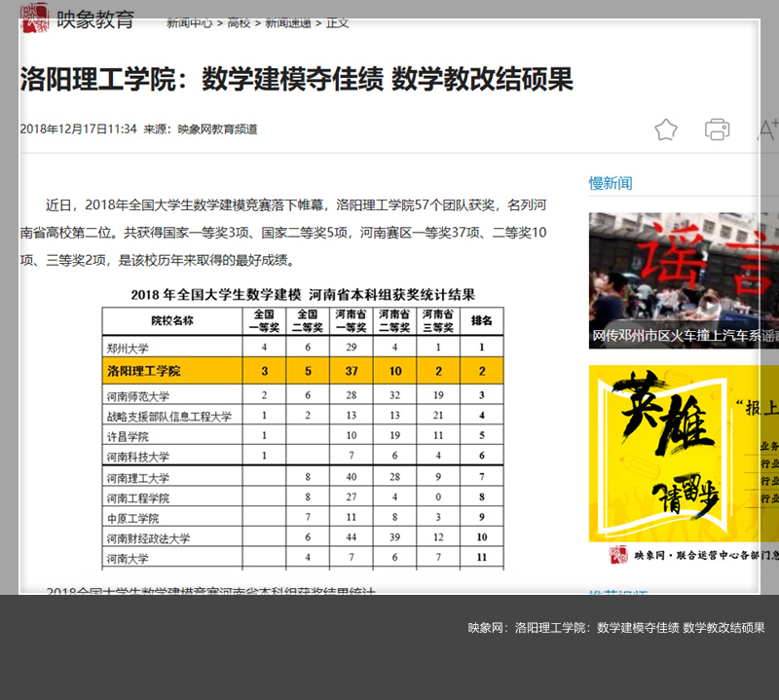
Task: Select the 许昌学院 row name
Action: coord(128,436)
